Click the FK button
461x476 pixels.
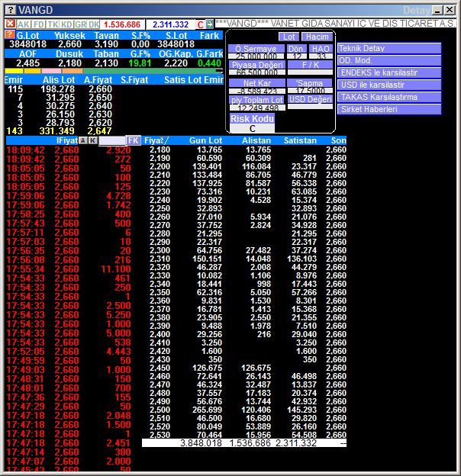pyautogui.click(x=134, y=140)
